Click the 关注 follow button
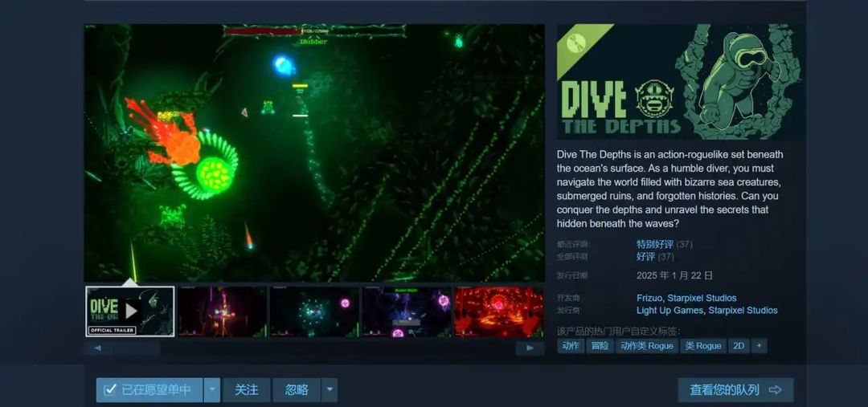 [247, 390]
